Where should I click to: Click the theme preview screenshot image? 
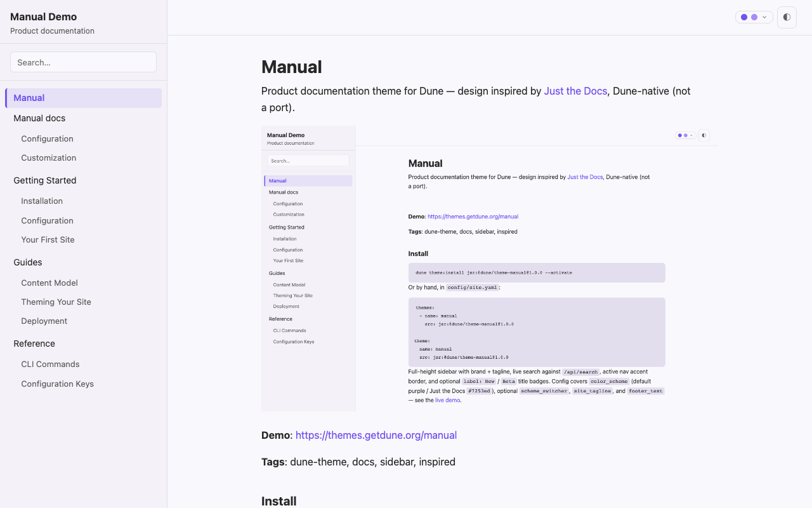coord(490,268)
